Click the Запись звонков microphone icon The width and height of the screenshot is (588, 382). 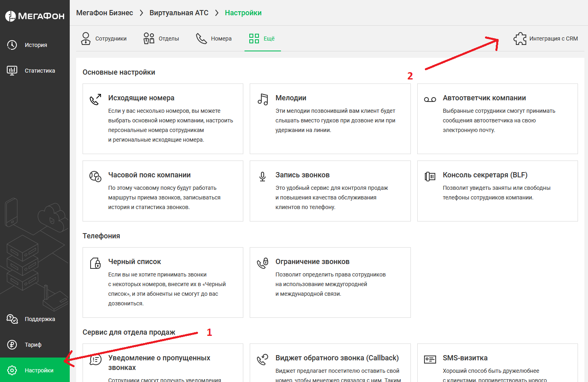point(263,177)
